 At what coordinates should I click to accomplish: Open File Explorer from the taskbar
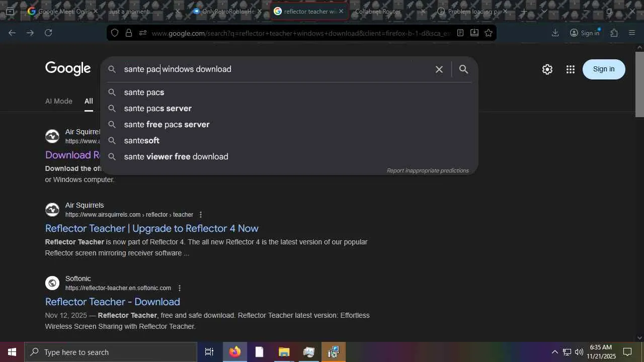[x=284, y=352]
